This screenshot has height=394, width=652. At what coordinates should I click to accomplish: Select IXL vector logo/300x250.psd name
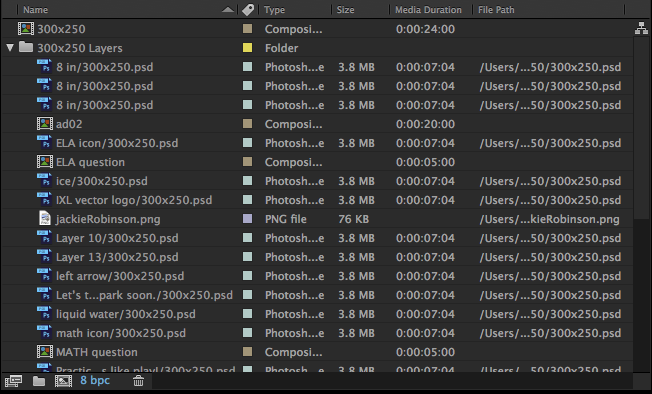(x=134, y=200)
